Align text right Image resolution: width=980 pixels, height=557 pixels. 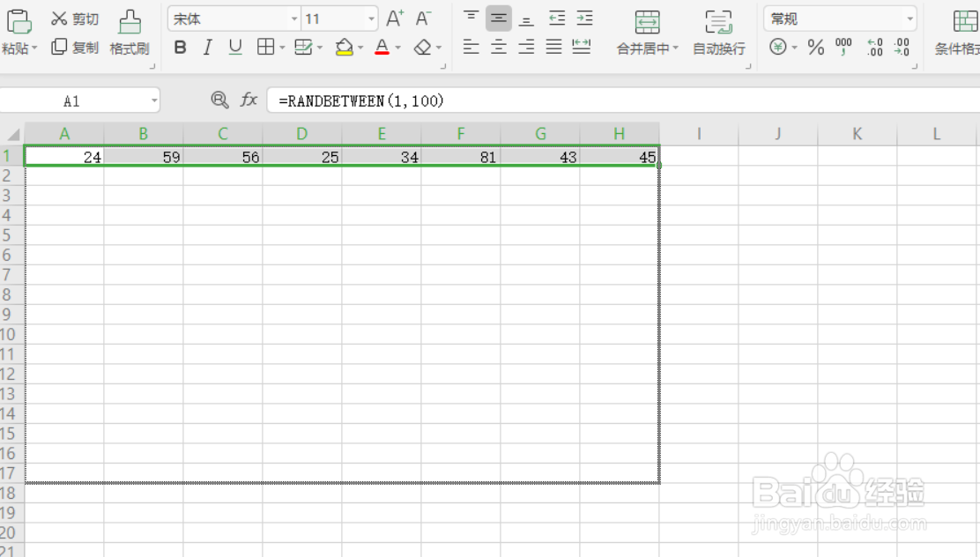(x=526, y=47)
